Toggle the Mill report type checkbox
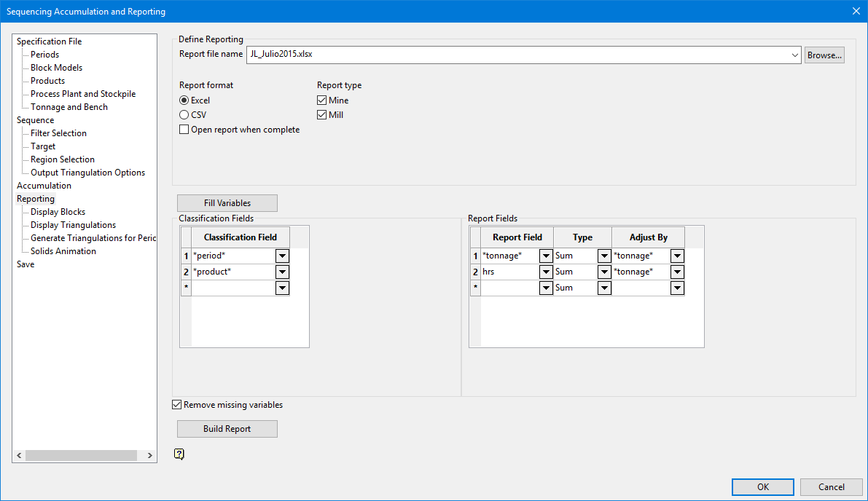 322,115
